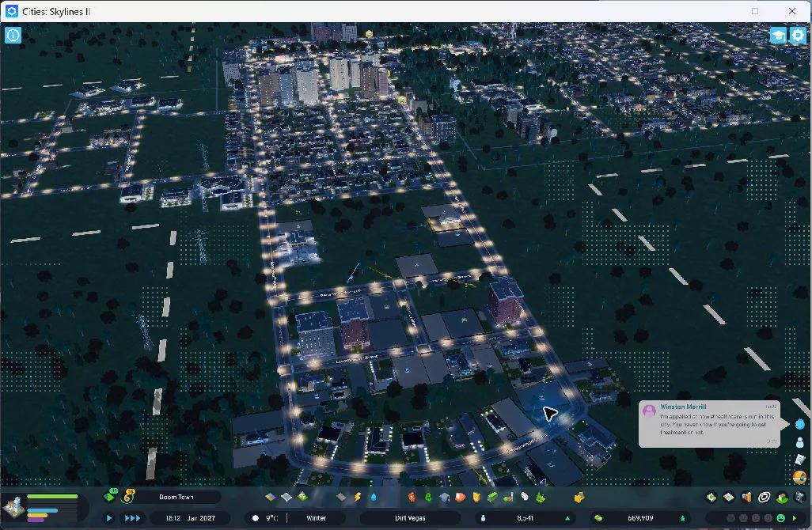Screen dimensions: 812x530
Task: Open the Chirper bird icon
Action: tap(800, 424)
